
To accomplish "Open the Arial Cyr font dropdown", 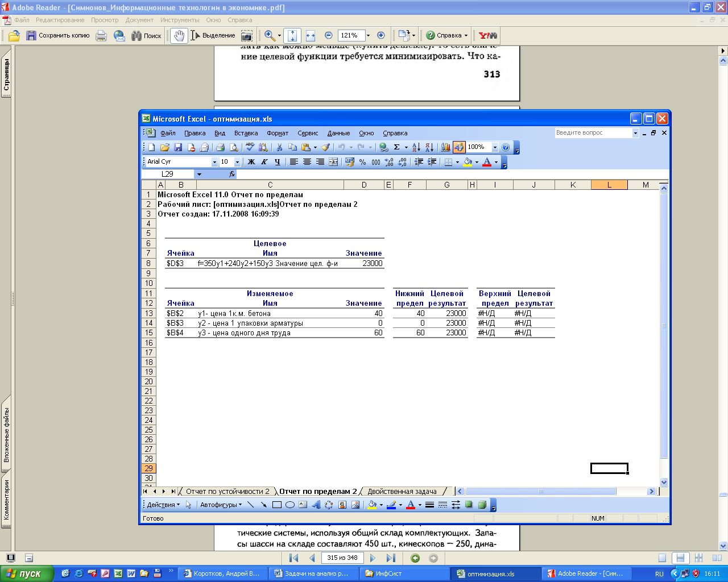I will click(214, 162).
